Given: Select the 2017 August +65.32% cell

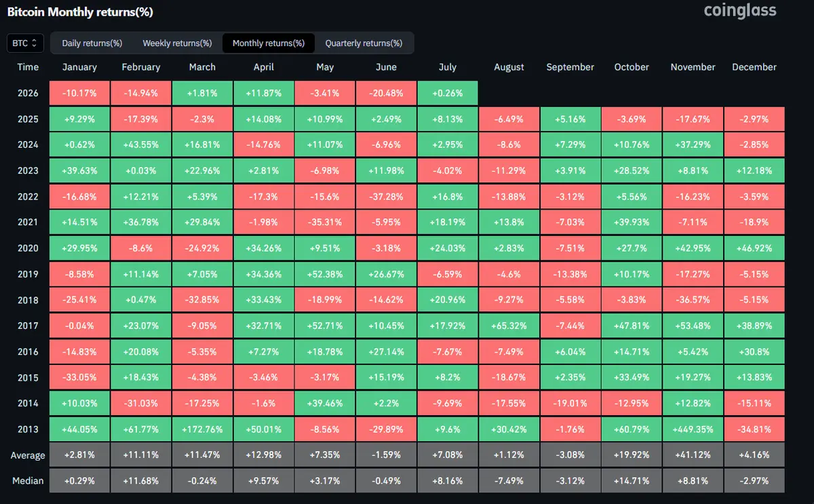Looking at the screenshot, I should [x=509, y=326].
